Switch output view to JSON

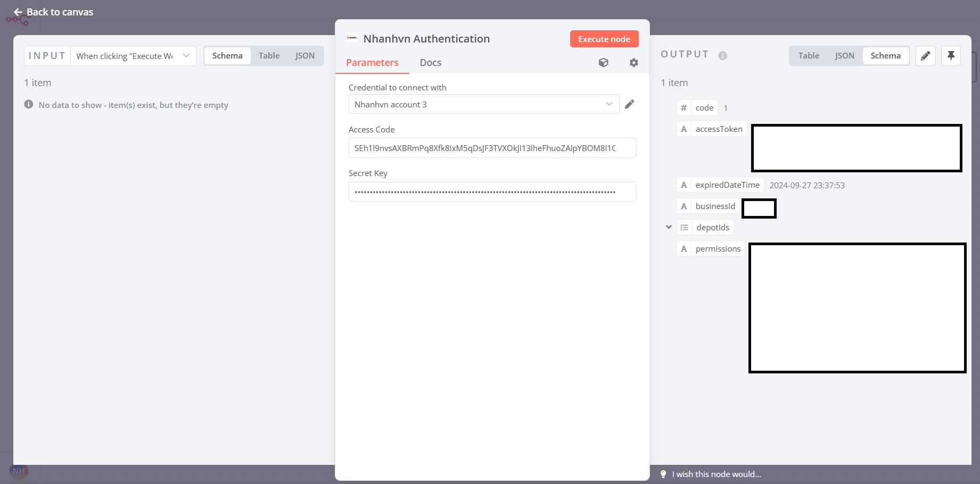tap(844, 56)
